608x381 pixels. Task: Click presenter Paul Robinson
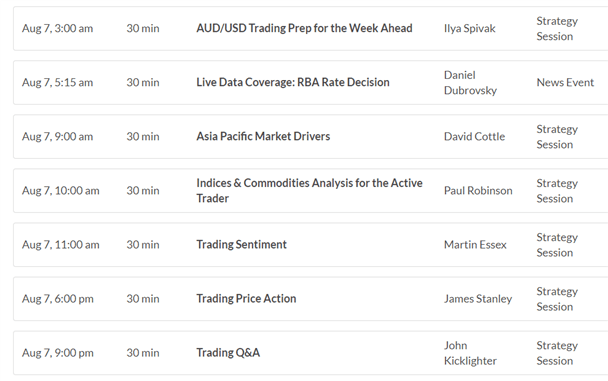point(478,190)
